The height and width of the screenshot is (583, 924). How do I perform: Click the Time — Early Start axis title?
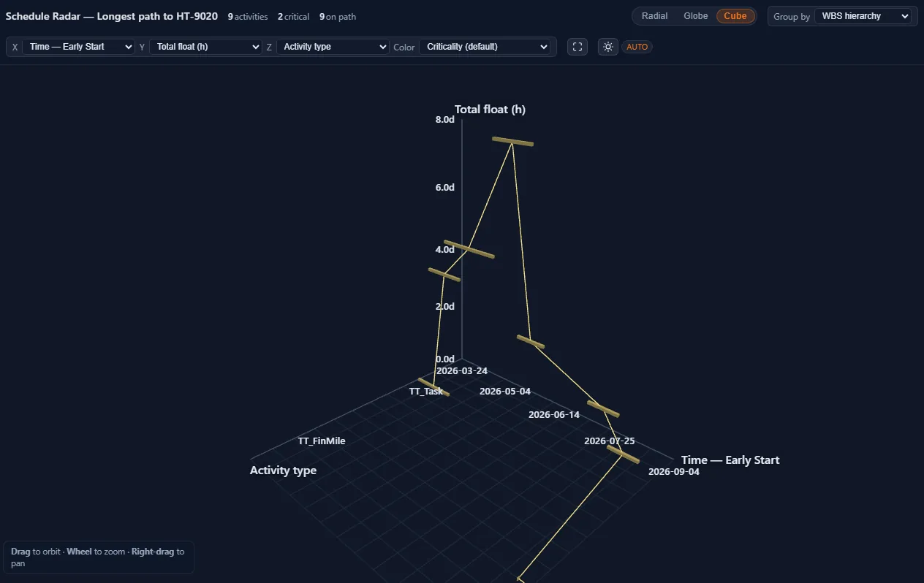[730, 460]
